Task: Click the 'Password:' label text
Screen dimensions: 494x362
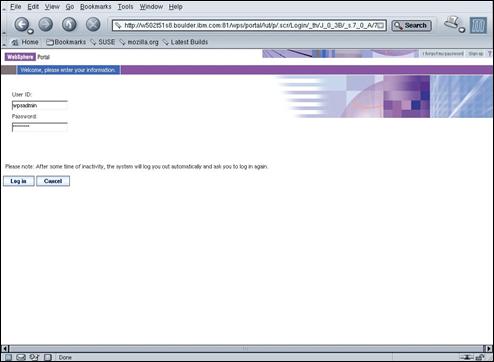Action: (x=24, y=116)
